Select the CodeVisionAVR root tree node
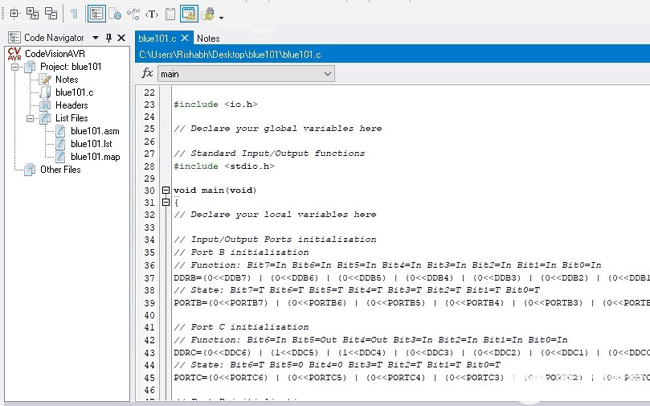The image size is (650, 406). [x=55, y=53]
